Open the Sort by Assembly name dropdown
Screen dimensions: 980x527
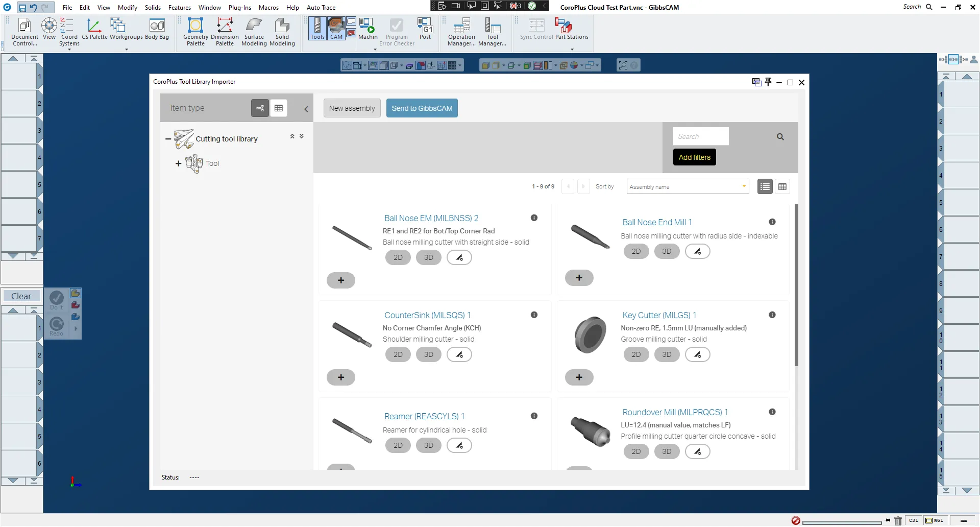pos(688,187)
